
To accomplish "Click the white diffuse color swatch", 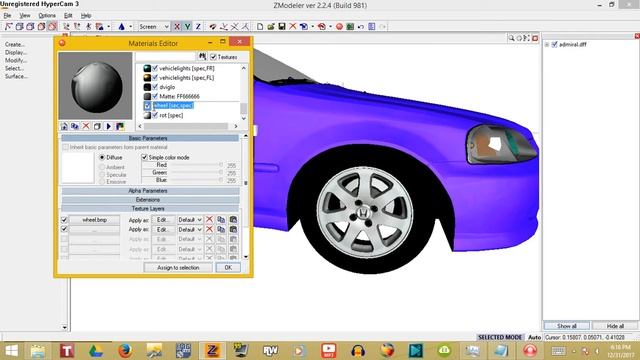I will (x=77, y=168).
